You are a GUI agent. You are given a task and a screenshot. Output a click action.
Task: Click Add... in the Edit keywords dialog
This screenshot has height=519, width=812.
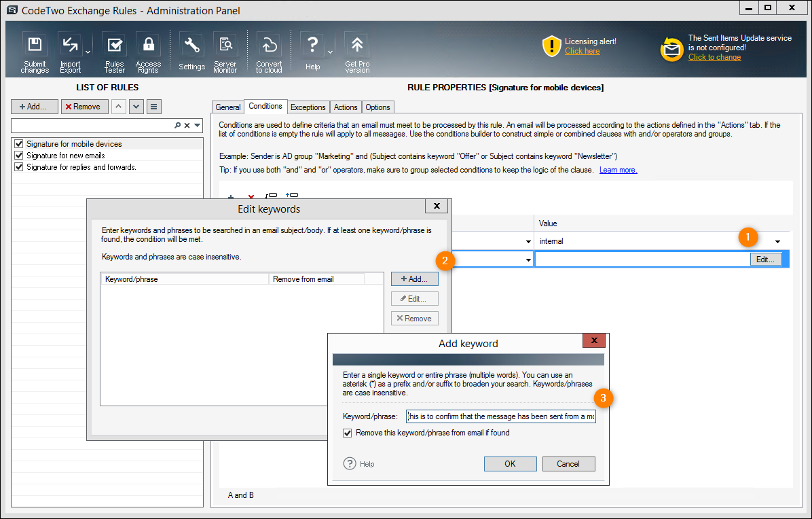click(x=414, y=279)
